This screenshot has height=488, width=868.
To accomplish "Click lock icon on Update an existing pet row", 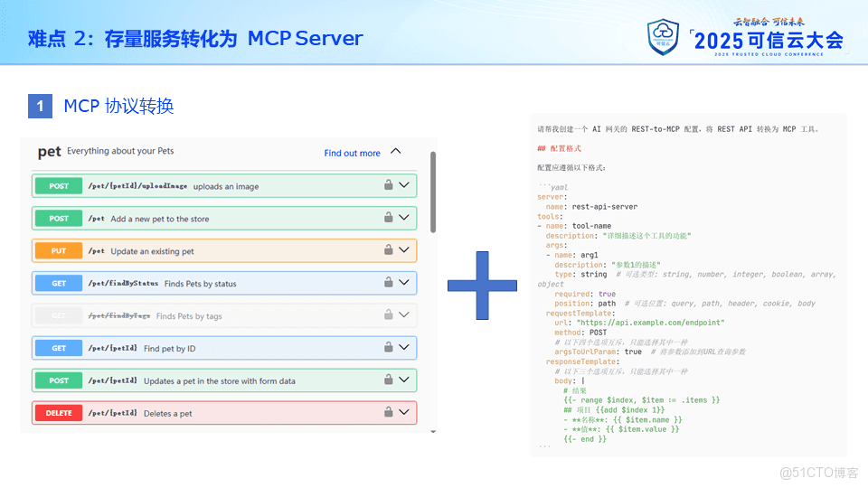I will click(389, 249).
